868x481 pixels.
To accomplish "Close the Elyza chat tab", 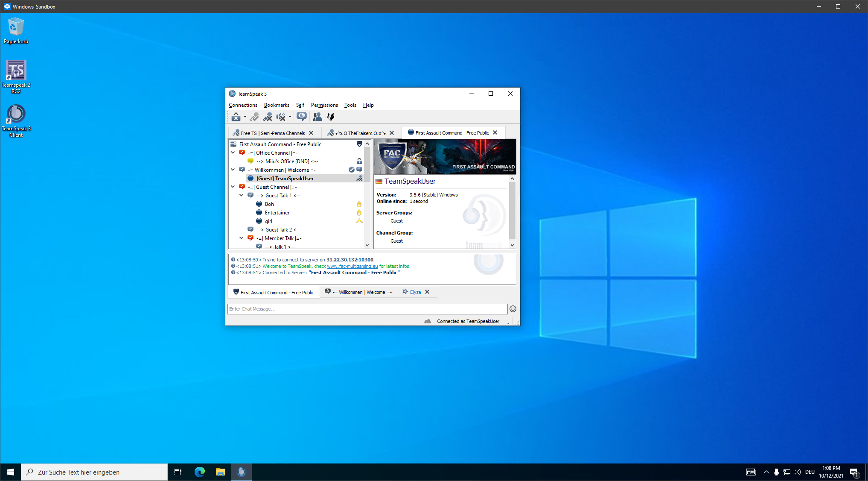I will (427, 292).
